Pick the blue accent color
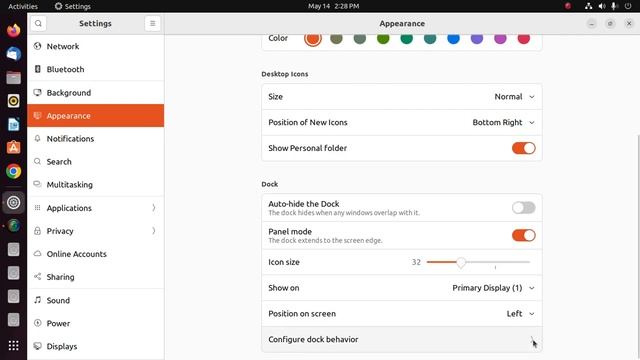 453,38
